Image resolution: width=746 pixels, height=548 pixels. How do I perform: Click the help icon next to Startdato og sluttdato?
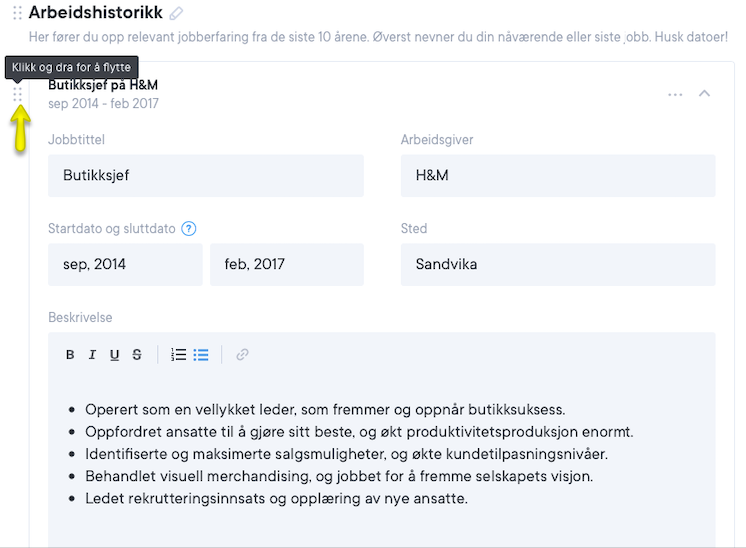[189, 229]
